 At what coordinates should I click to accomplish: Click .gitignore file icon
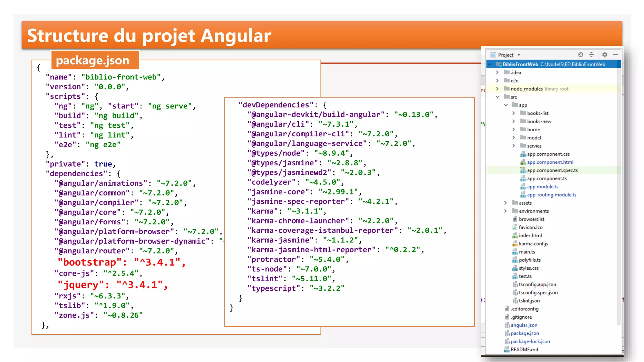(507, 317)
